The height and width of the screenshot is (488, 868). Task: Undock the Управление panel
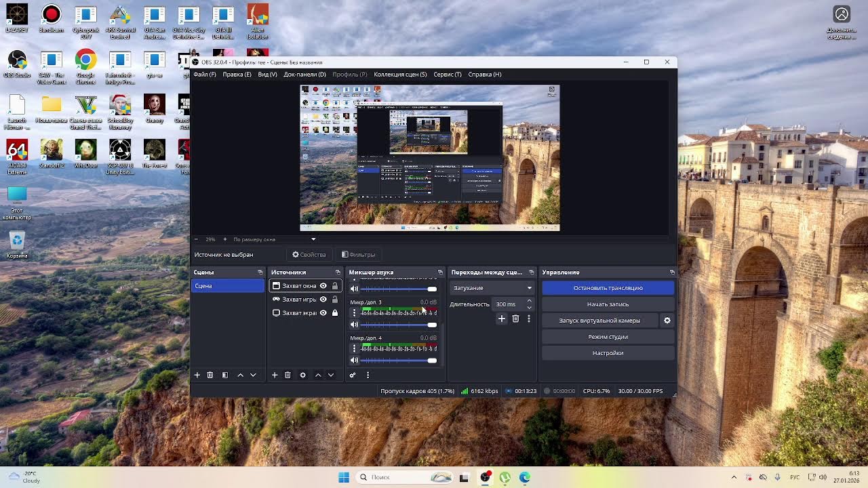[x=672, y=272]
